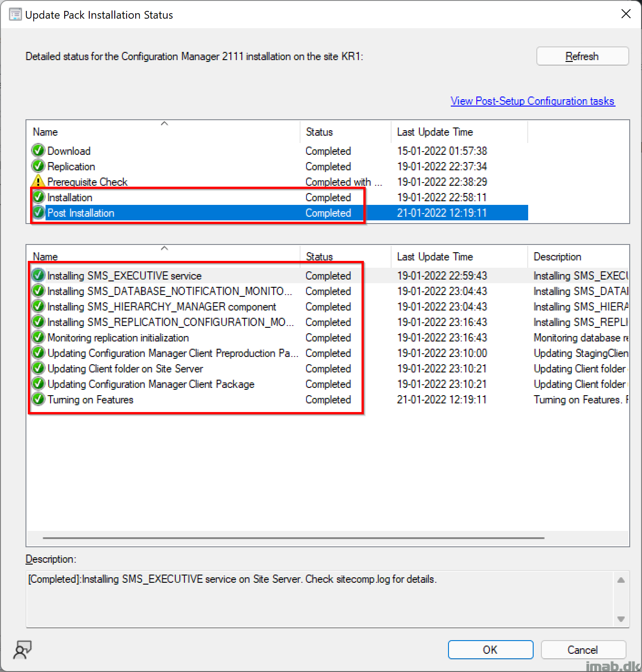Click the feedback person icon at the dialog's bottom left

coord(22,650)
